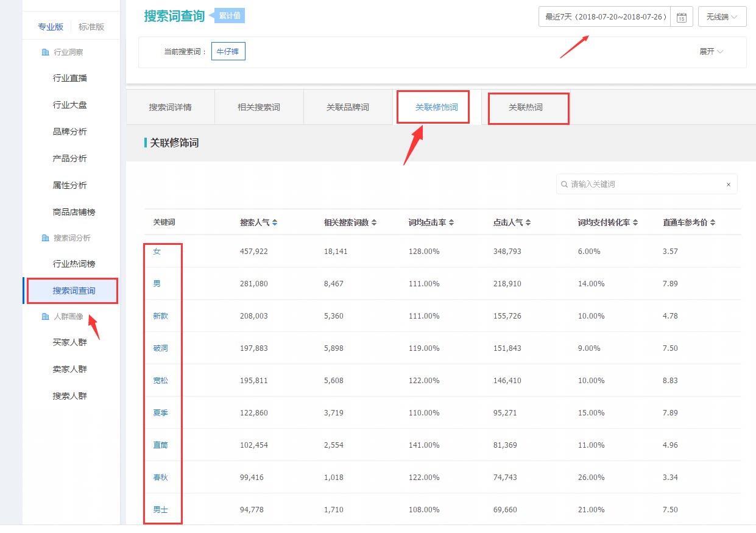Select the 关联修饰词 tab
The height and width of the screenshot is (533, 756).
(x=437, y=107)
